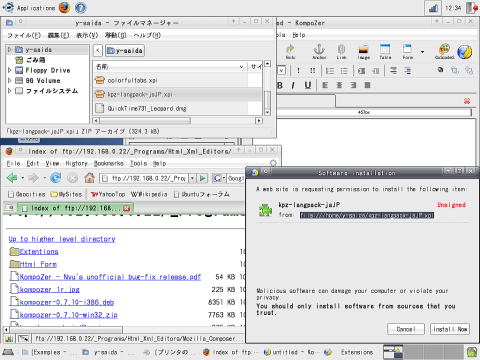Insert a Table in KompoZer

click(385, 52)
